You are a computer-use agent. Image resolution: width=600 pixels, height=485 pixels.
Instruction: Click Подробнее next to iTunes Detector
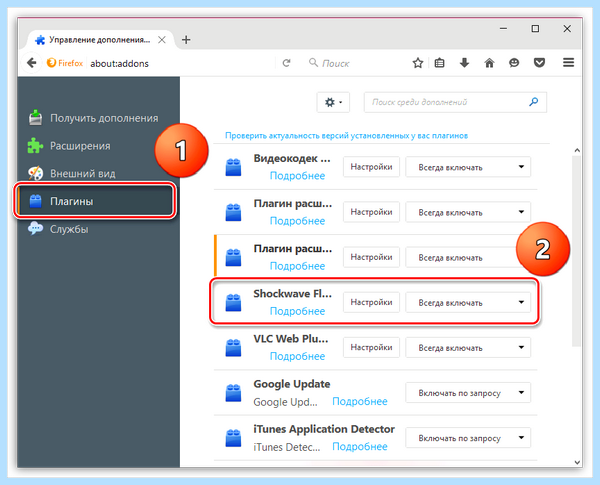tap(360, 447)
